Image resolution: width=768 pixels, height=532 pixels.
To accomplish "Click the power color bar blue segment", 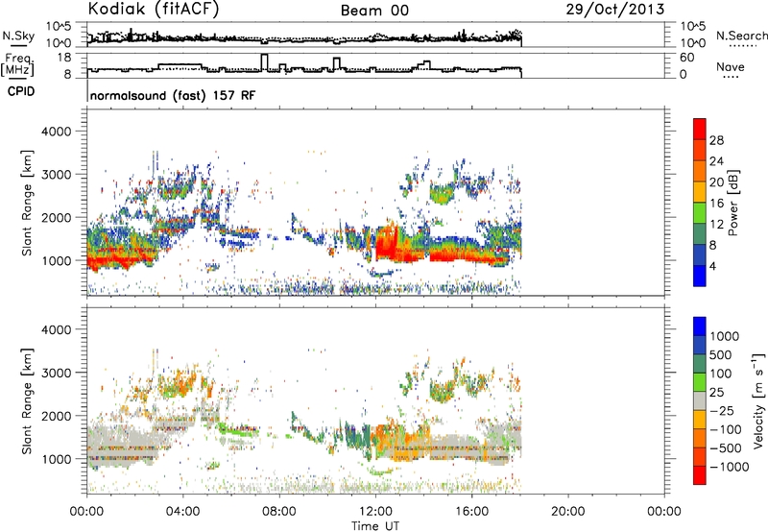I will click(x=700, y=277).
